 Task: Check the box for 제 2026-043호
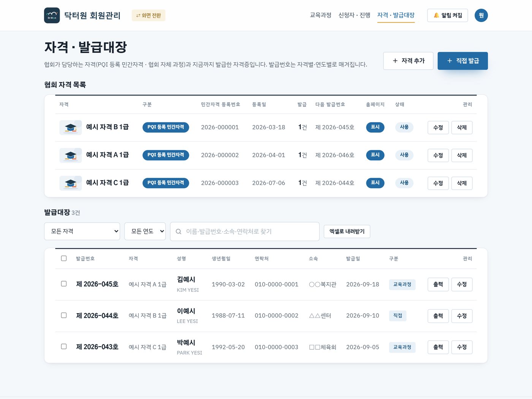click(64, 347)
